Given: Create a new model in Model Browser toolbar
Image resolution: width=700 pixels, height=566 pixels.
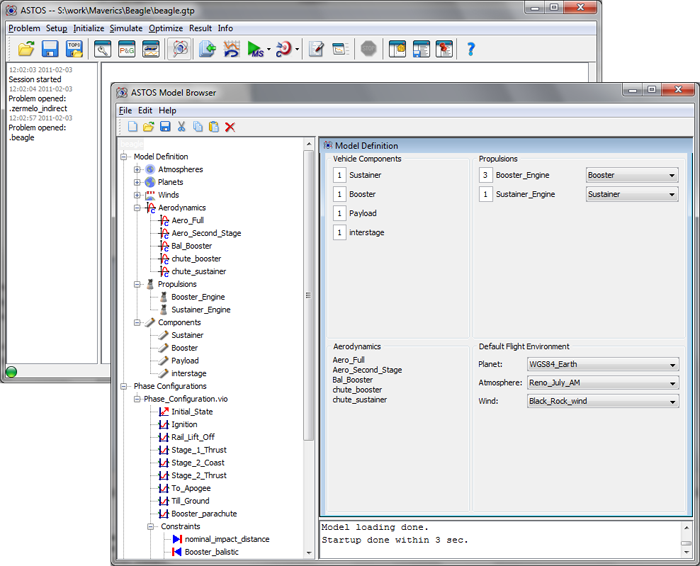Looking at the screenshot, I should click(x=133, y=127).
